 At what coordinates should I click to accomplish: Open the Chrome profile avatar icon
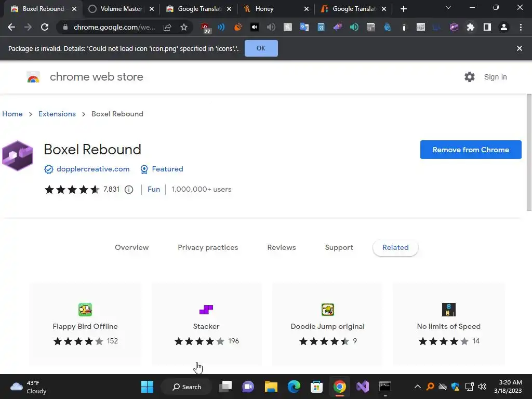click(x=504, y=27)
